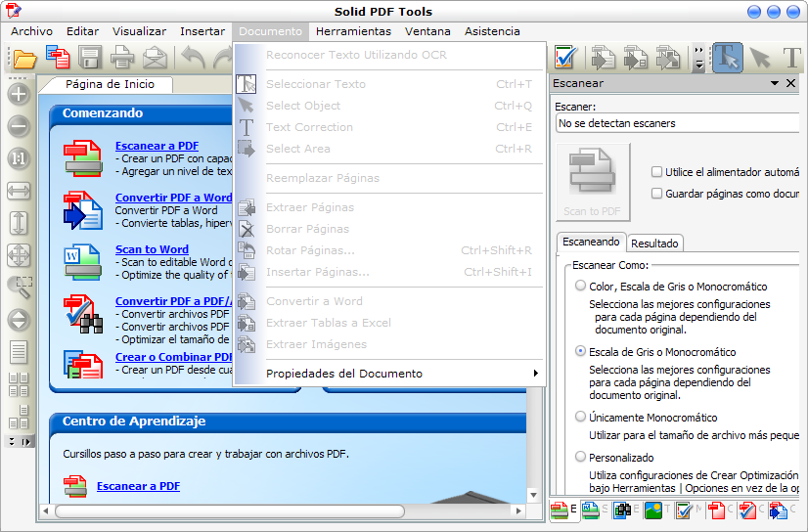The image size is (808, 532).
Task: Choose the Fit Width view icon
Action: (19, 191)
